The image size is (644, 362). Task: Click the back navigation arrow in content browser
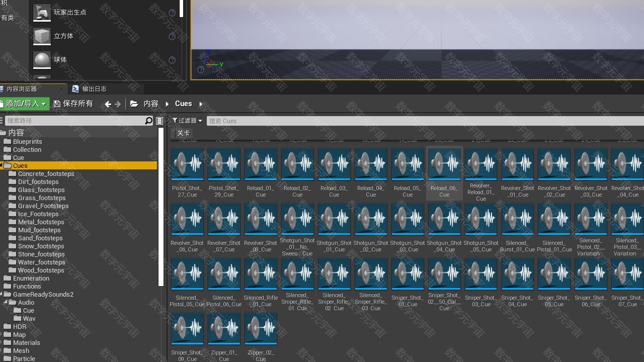coord(108,104)
